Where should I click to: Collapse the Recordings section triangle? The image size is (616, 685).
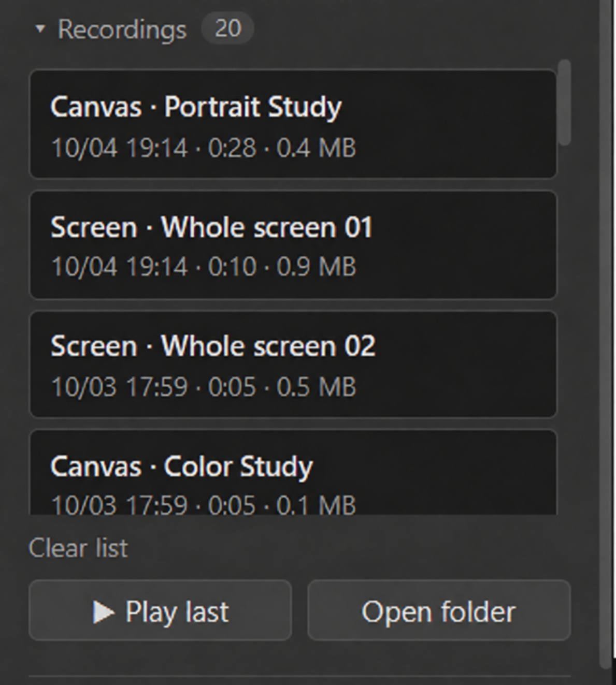(x=40, y=30)
